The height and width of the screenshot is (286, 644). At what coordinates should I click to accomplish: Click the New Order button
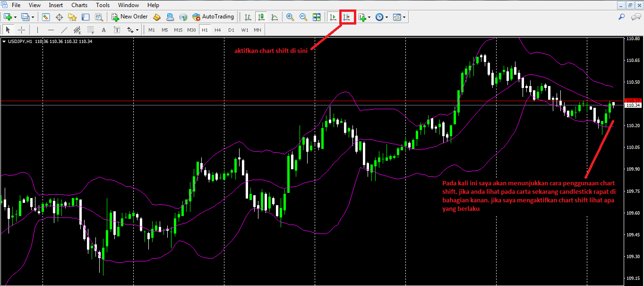(x=129, y=17)
